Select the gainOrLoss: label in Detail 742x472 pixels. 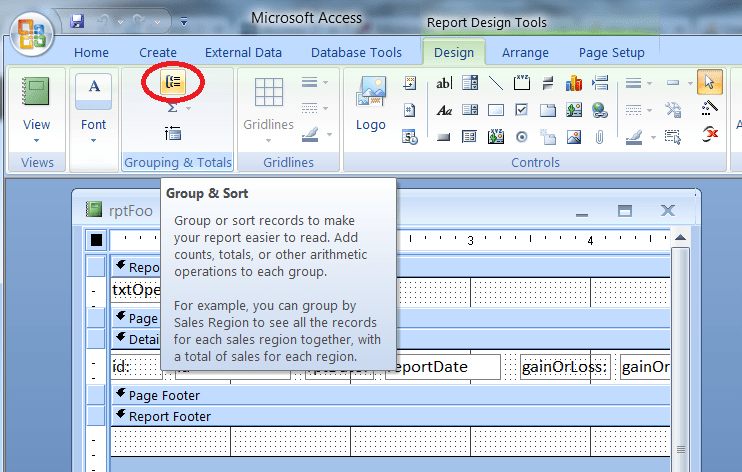[x=564, y=367]
